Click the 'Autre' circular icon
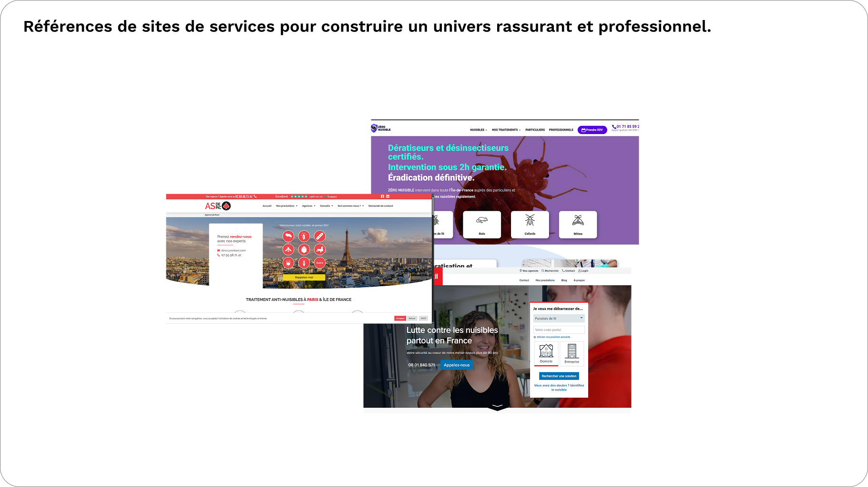The image size is (868, 487). pyautogui.click(x=320, y=263)
